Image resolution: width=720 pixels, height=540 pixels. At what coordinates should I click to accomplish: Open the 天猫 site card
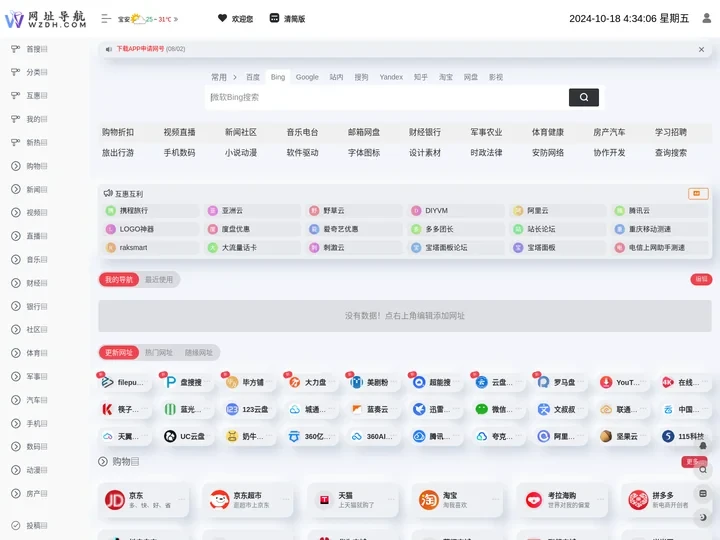click(x=353, y=500)
